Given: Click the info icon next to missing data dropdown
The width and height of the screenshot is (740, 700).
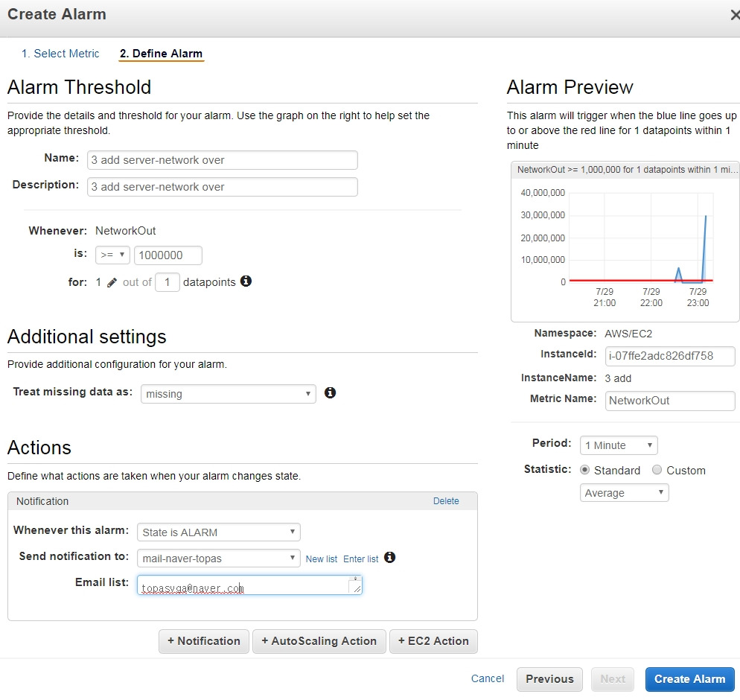Looking at the screenshot, I should [330, 392].
